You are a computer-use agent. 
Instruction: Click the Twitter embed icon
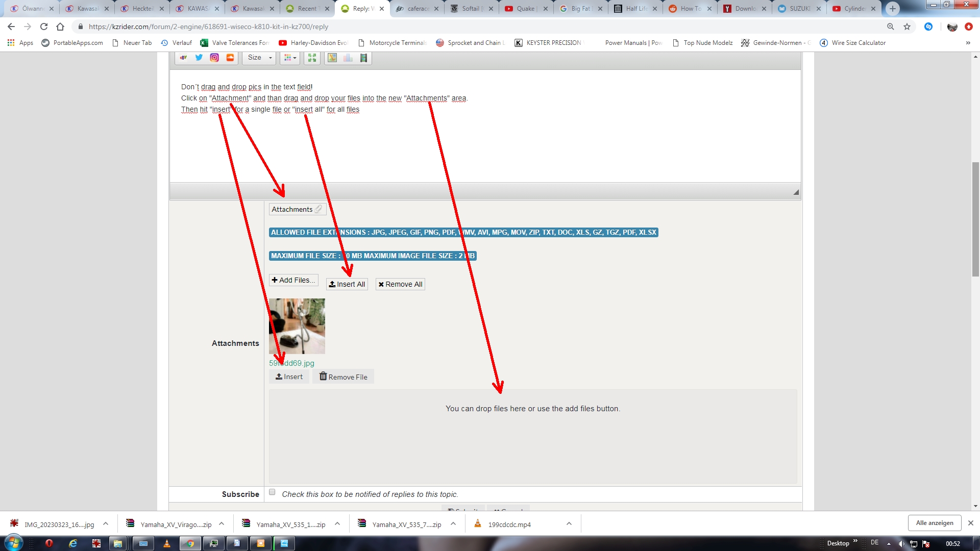point(199,58)
